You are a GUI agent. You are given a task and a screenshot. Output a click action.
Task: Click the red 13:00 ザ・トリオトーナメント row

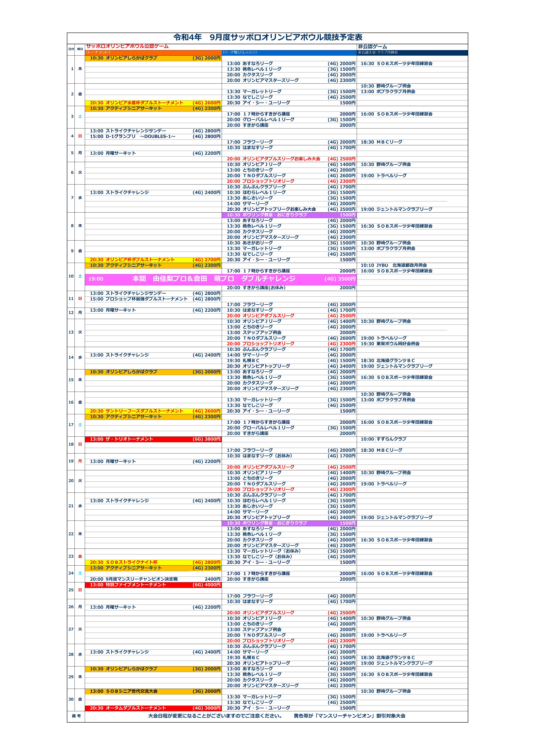153,439
